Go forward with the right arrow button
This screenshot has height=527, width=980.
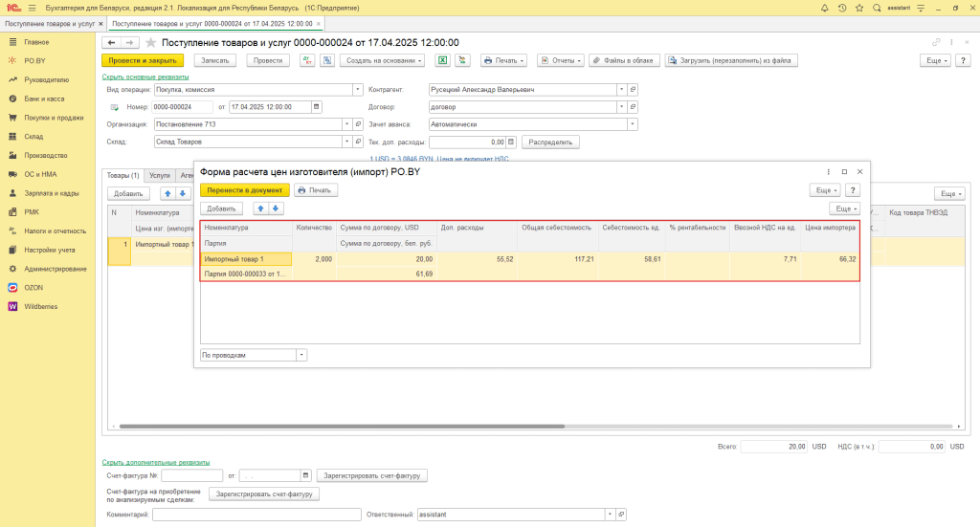coord(129,42)
